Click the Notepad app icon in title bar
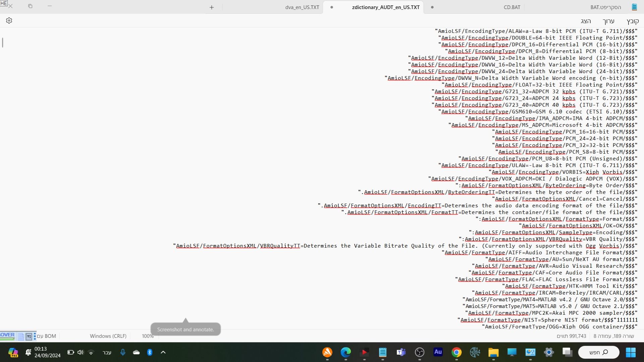Image resolution: width=644 pixels, height=362 pixels. pos(634,7)
